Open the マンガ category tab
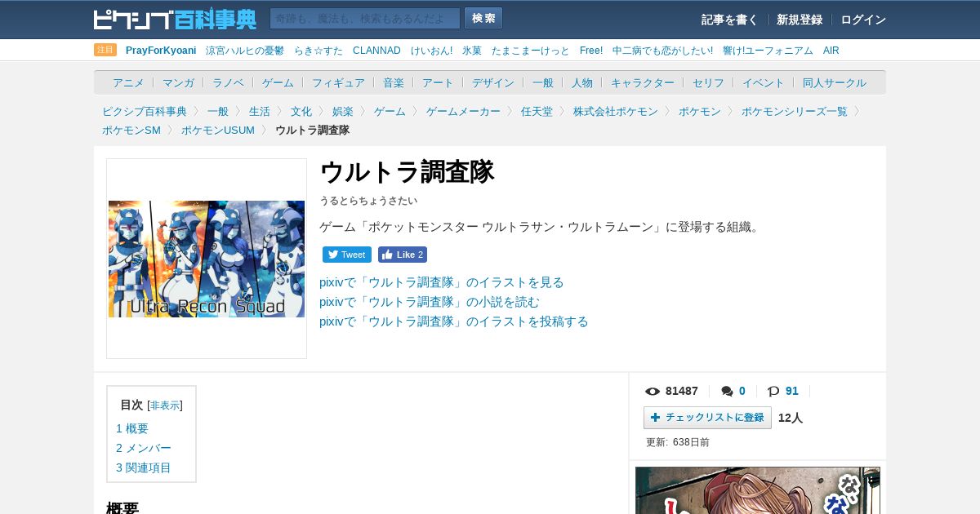980x514 pixels. (178, 82)
